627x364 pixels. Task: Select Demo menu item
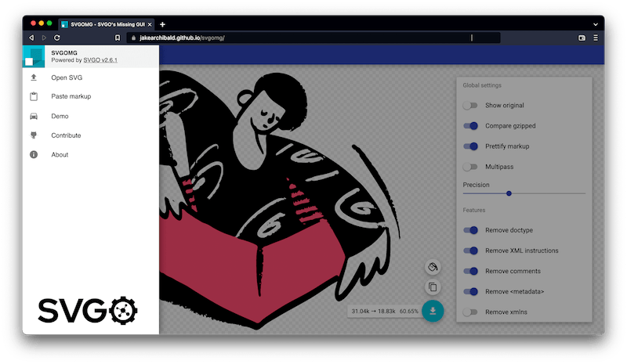[x=91, y=117]
